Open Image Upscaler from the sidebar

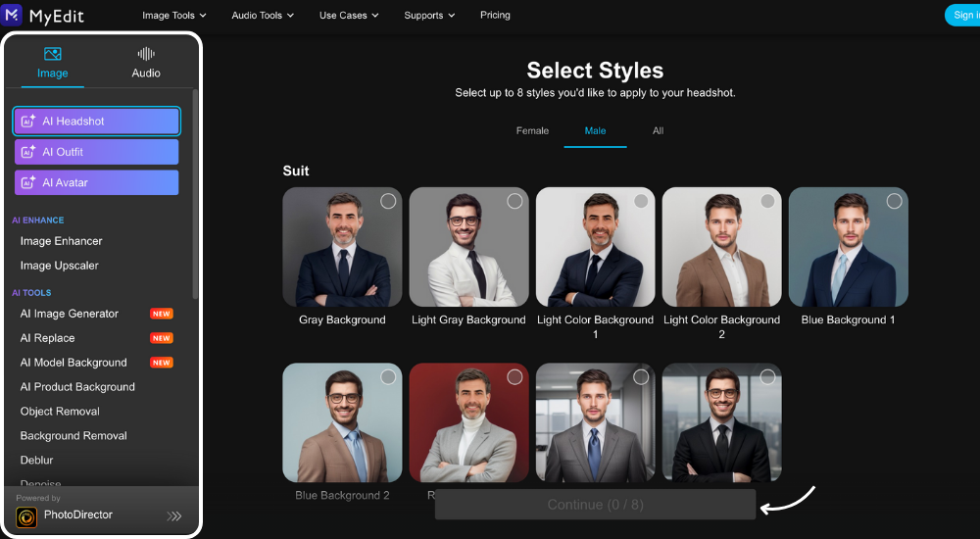(x=60, y=266)
